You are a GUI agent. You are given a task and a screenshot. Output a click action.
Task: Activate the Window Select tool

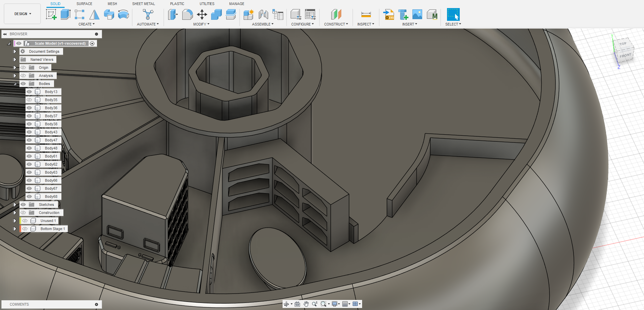point(453,14)
